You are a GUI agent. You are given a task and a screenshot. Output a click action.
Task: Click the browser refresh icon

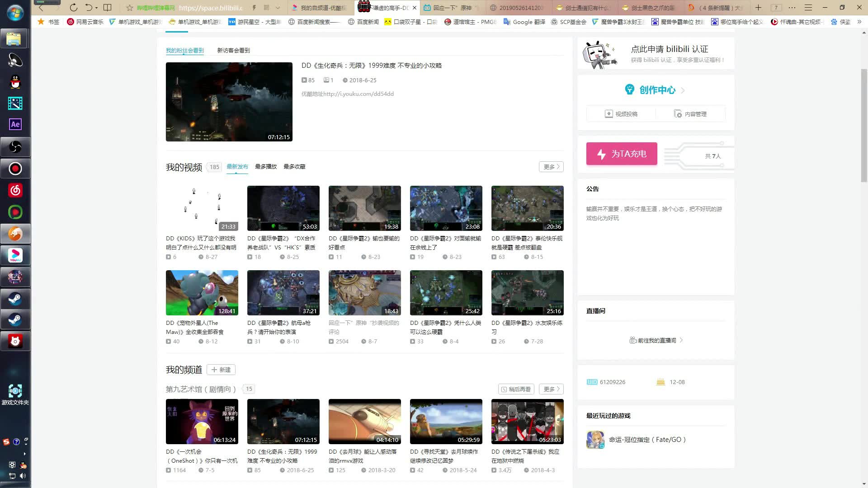[74, 8]
